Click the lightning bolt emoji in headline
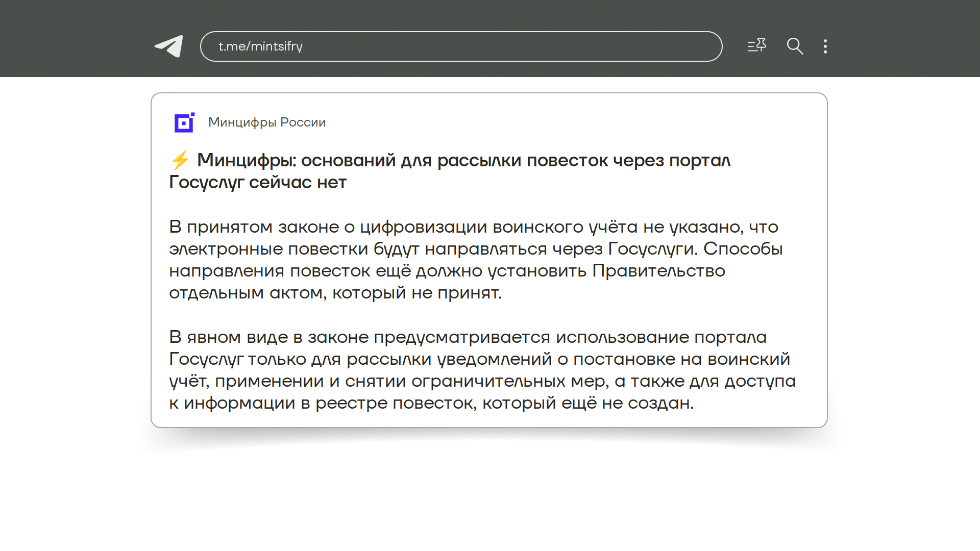This screenshot has width=980, height=551. coord(180,160)
